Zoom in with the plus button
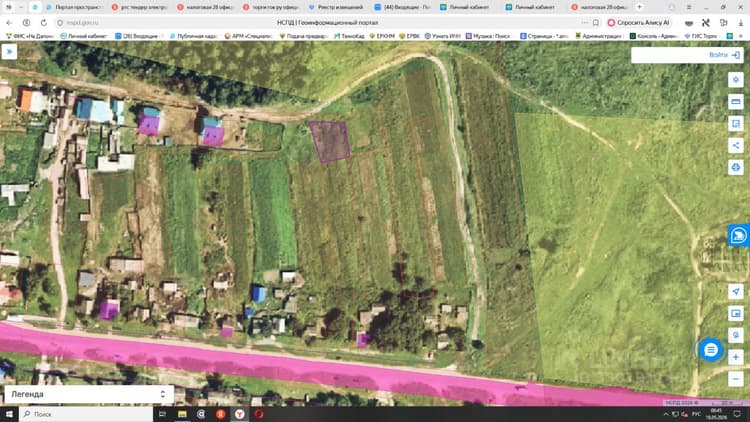This screenshot has height=422, width=750. point(736,357)
